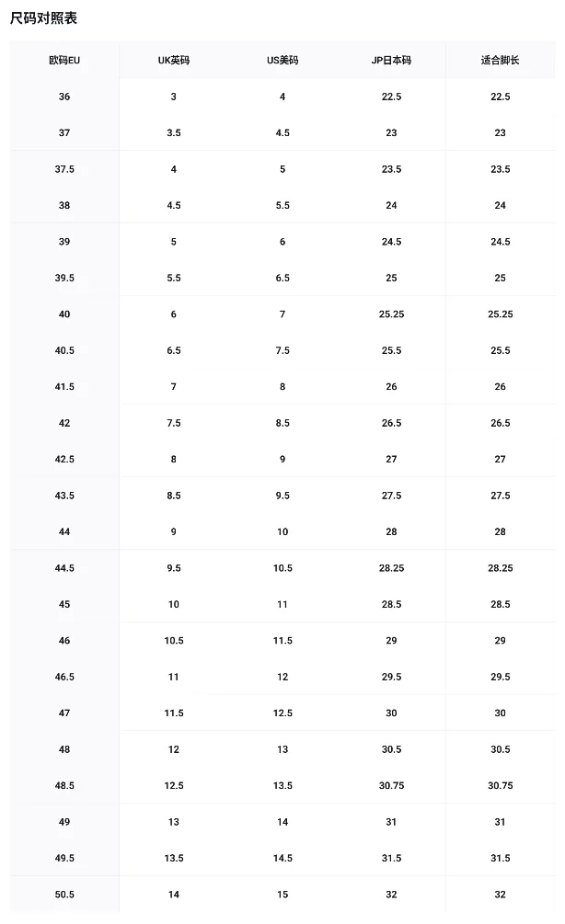The image size is (565, 924).
Task: Select the UK英码 column header
Action: 173,60
